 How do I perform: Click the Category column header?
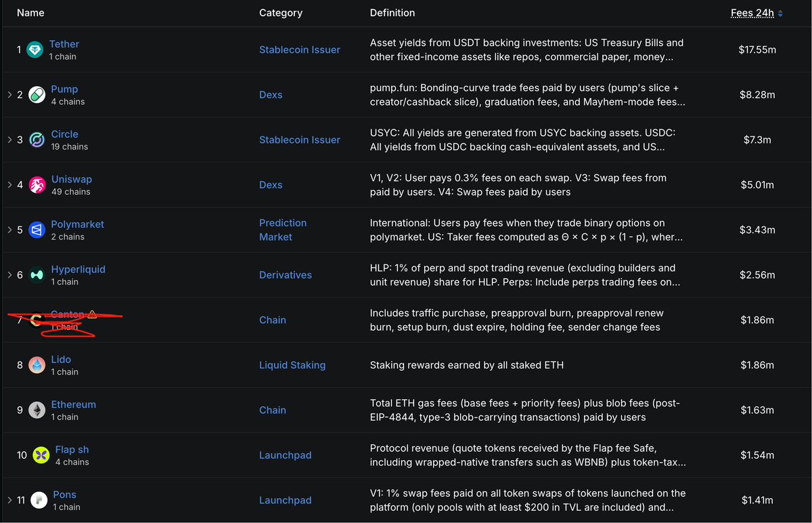[281, 13]
